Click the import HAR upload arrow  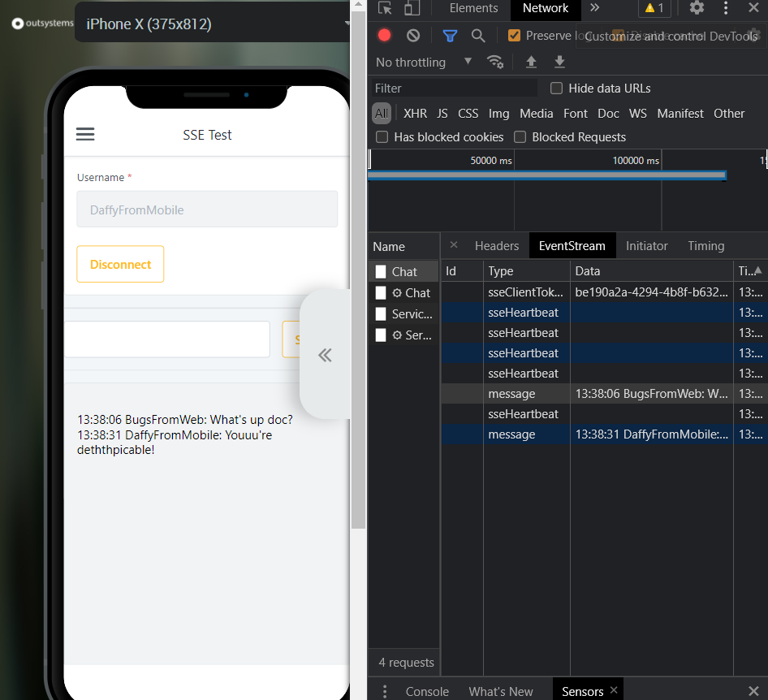(531, 63)
